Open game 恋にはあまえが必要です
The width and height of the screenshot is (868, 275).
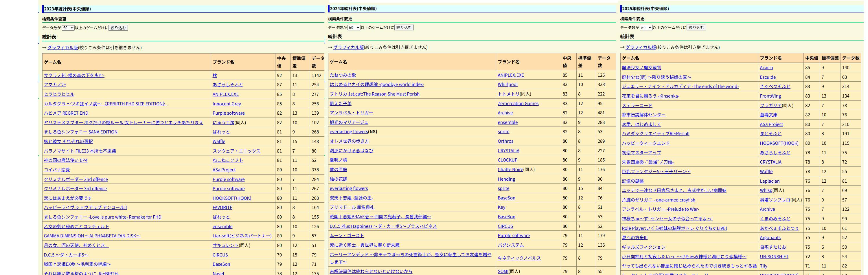click(68, 198)
